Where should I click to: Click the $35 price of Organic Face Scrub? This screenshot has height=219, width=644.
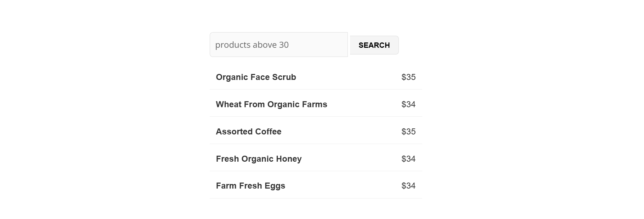point(408,77)
